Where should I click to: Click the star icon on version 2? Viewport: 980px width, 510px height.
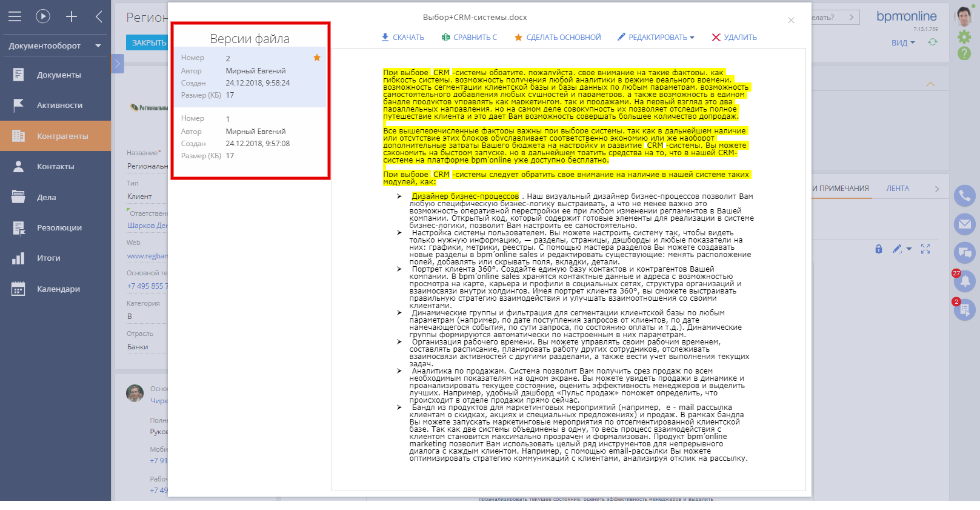316,58
